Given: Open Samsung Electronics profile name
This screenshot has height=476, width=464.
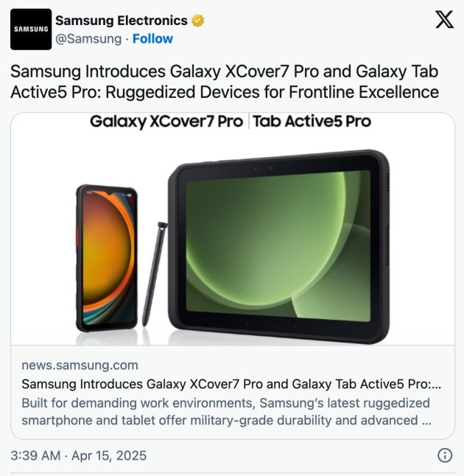Looking at the screenshot, I should 122,21.
